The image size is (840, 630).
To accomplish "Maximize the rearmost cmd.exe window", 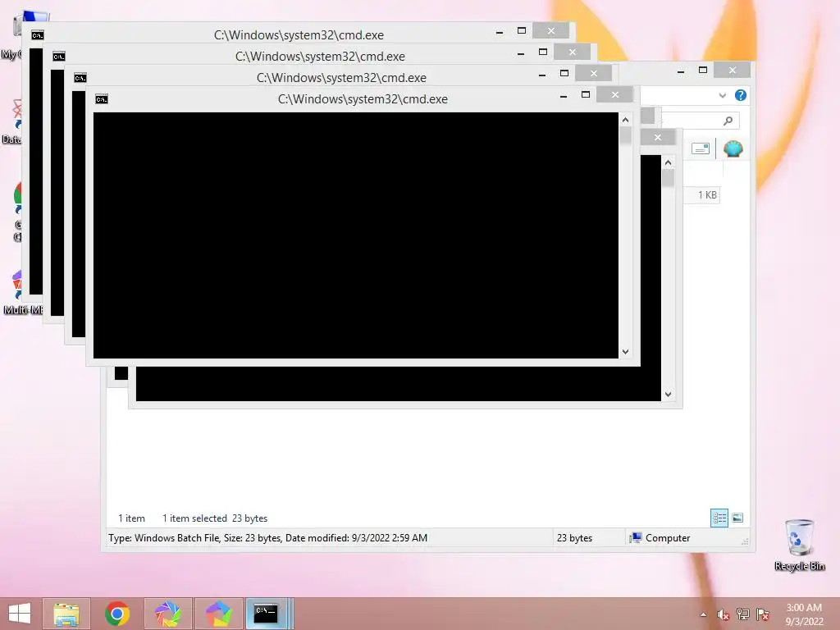I will tap(521, 31).
